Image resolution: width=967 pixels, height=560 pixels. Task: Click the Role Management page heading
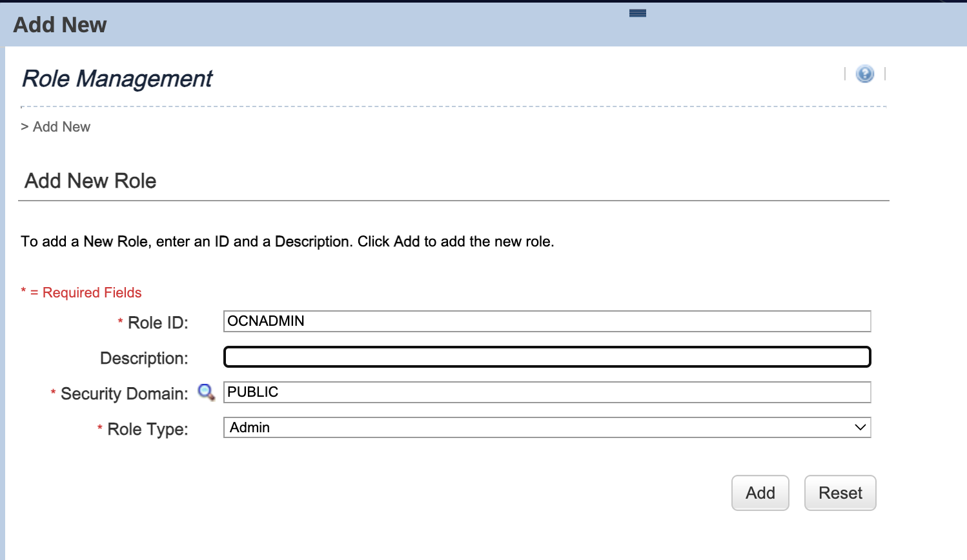(117, 79)
